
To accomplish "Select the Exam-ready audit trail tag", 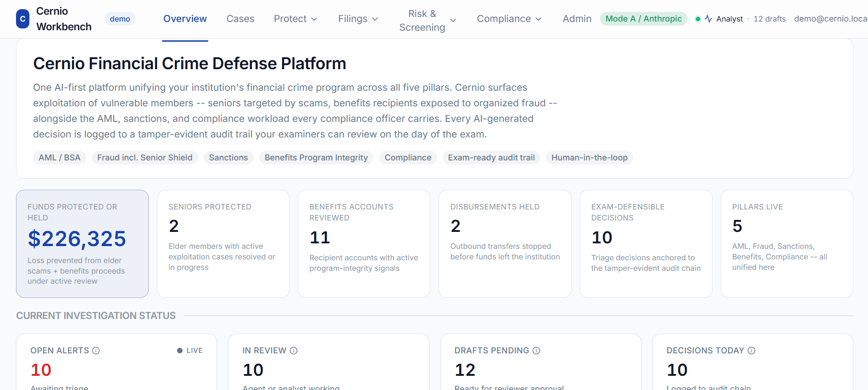I will click(x=491, y=158).
